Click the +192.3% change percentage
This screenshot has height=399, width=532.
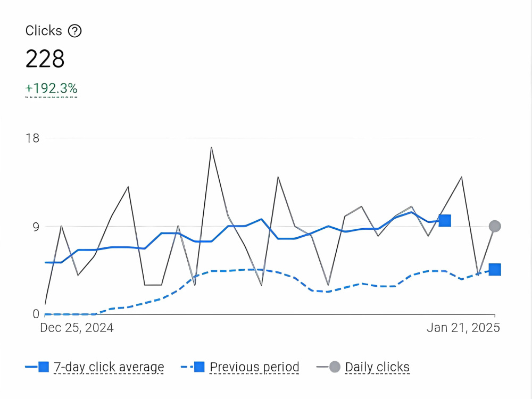tap(51, 88)
